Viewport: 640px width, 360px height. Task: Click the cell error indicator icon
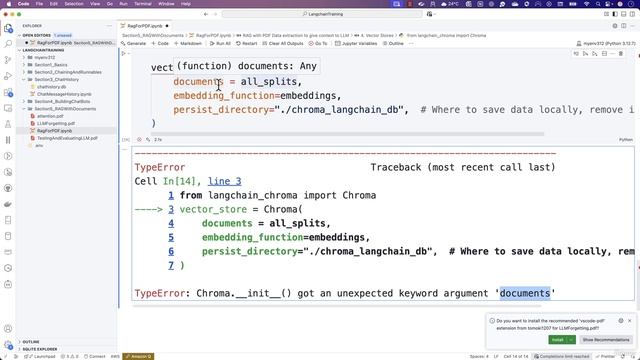coord(139,140)
